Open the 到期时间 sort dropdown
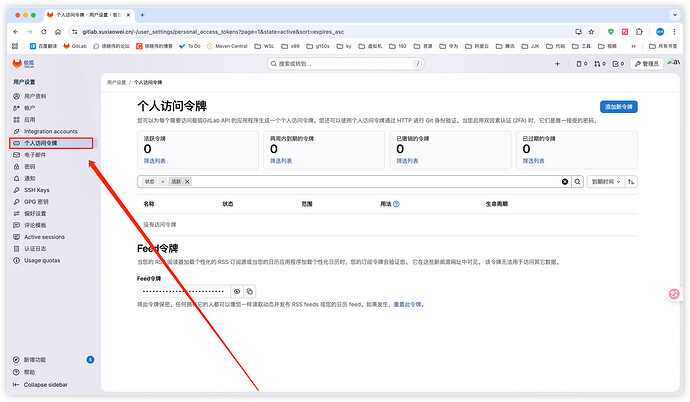 click(605, 182)
